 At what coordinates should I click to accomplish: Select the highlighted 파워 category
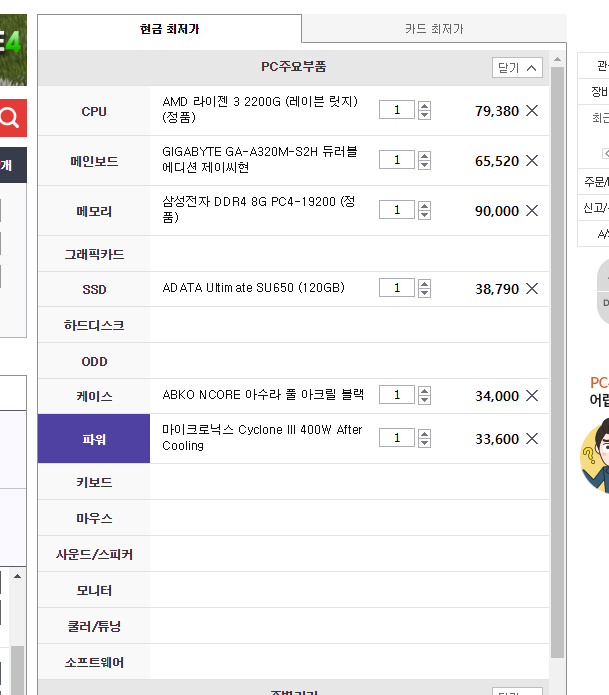[94, 439]
